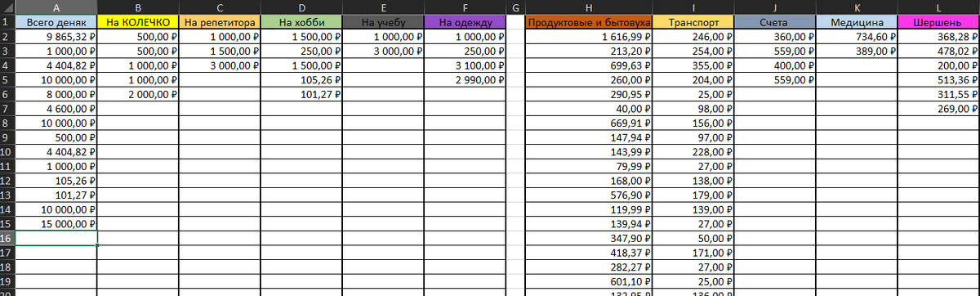Select cell with 3 100,00 ₽
The image size is (980, 296).
pyautogui.click(x=465, y=66)
